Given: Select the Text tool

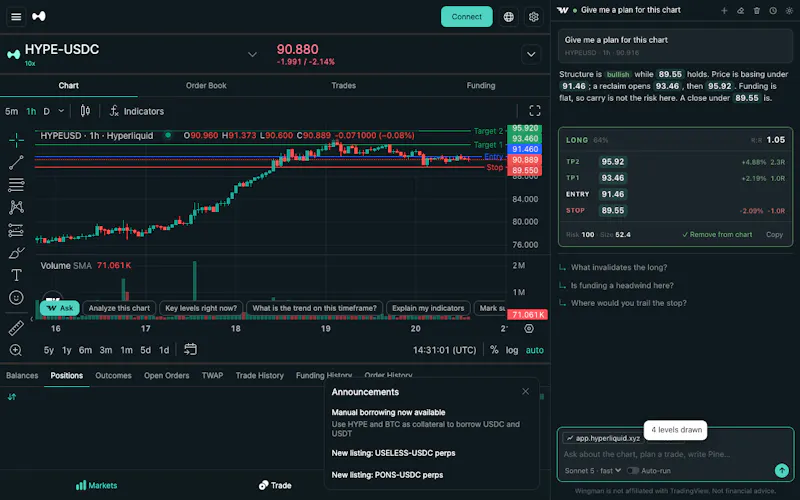Looking at the screenshot, I should point(16,275).
